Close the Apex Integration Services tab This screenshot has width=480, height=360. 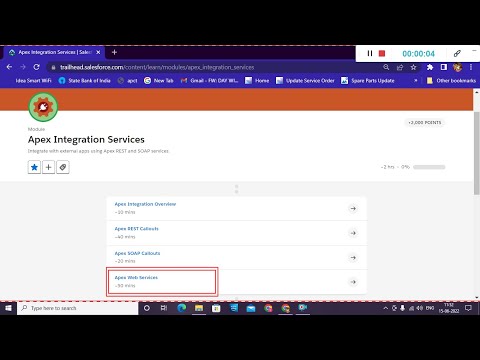pyautogui.click(x=98, y=52)
